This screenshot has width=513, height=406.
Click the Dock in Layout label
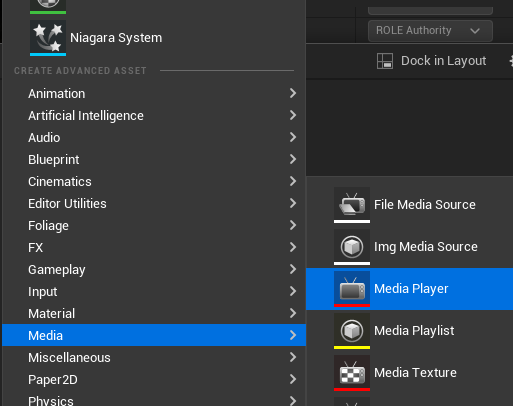(443, 61)
